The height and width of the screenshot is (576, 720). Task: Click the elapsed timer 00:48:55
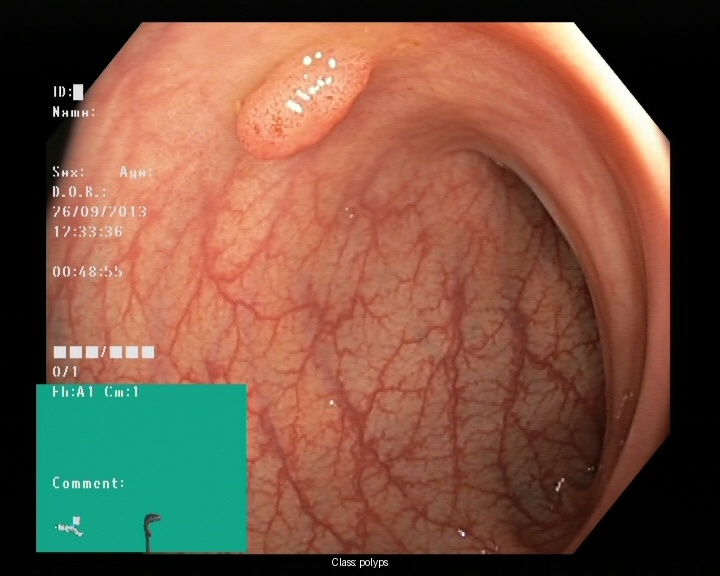(88, 272)
